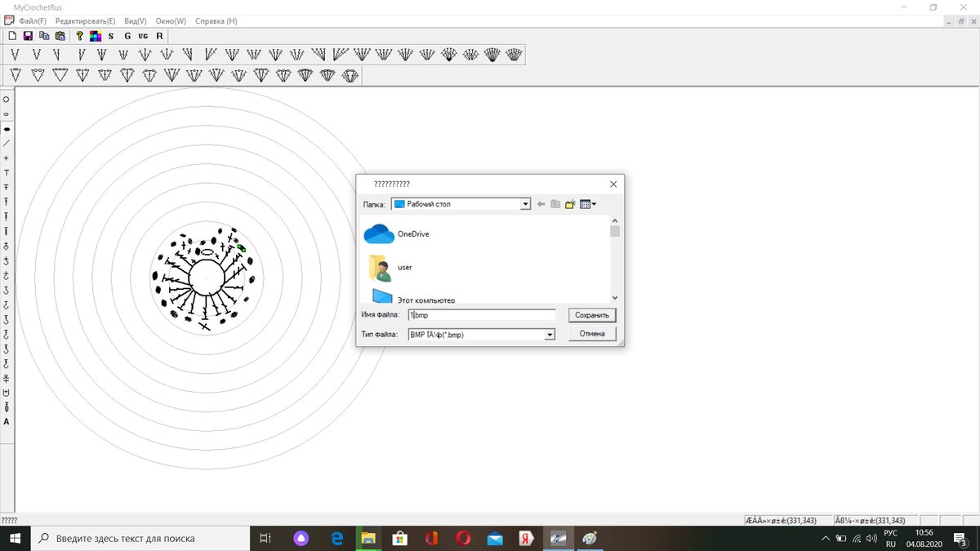Click the back arrow in the save dialog

(541, 204)
